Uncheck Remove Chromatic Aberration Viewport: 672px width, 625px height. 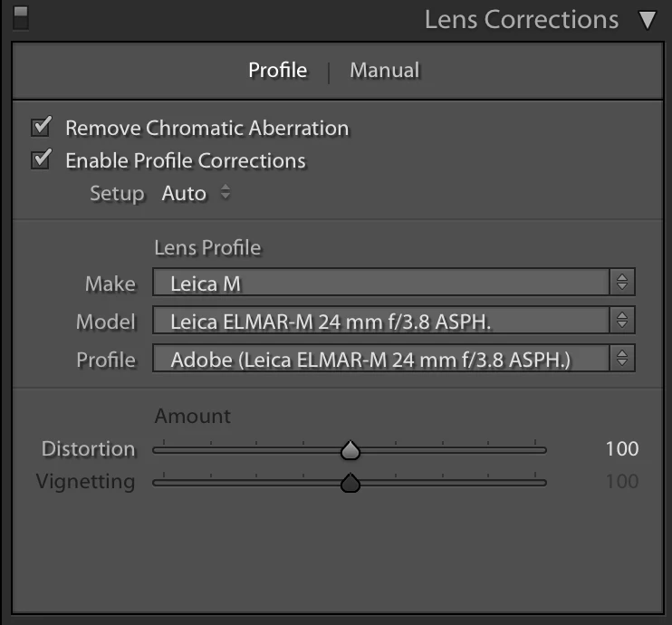coord(42,127)
